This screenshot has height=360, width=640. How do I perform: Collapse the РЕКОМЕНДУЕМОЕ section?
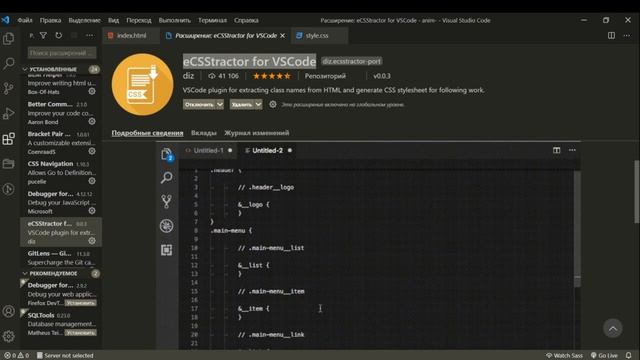pyautogui.click(x=53, y=273)
